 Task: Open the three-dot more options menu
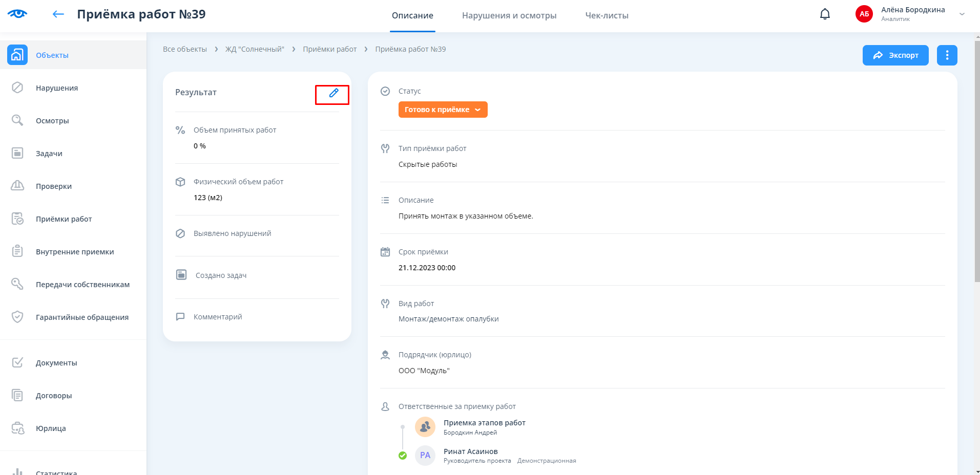(x=947, y=55)
